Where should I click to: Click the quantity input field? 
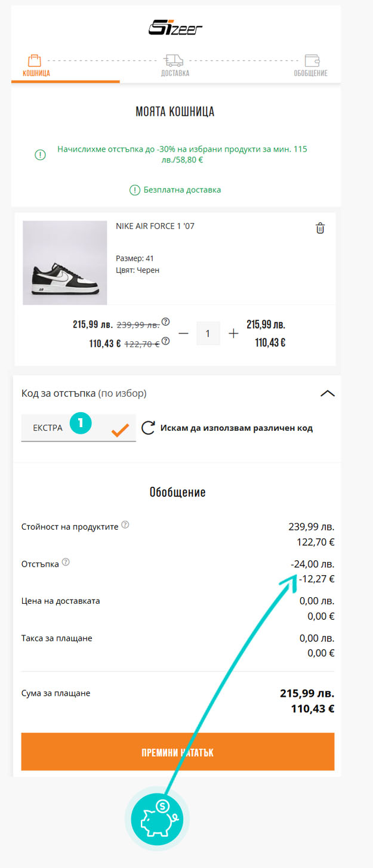coord(208,333)
